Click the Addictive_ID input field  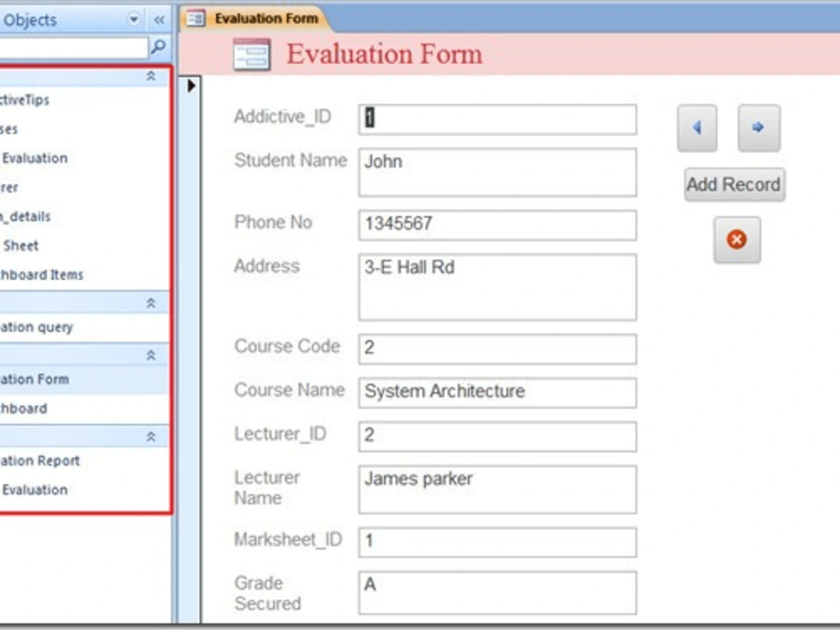[497, 119]
